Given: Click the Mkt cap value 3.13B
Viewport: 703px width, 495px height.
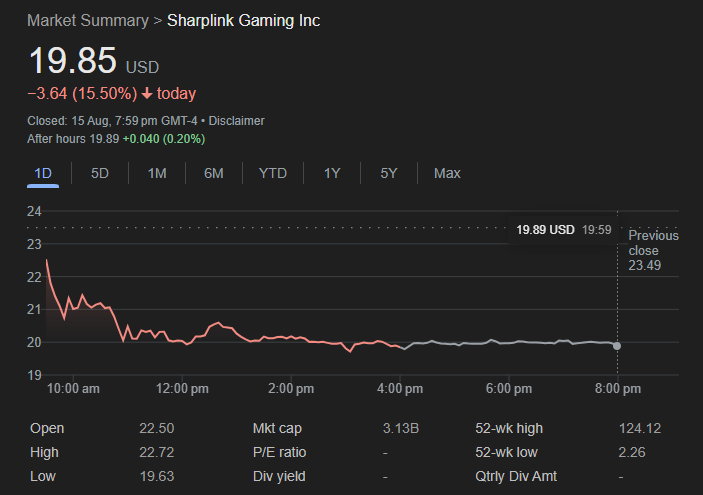Looking at the screenshot, I should tap(400, 429).
